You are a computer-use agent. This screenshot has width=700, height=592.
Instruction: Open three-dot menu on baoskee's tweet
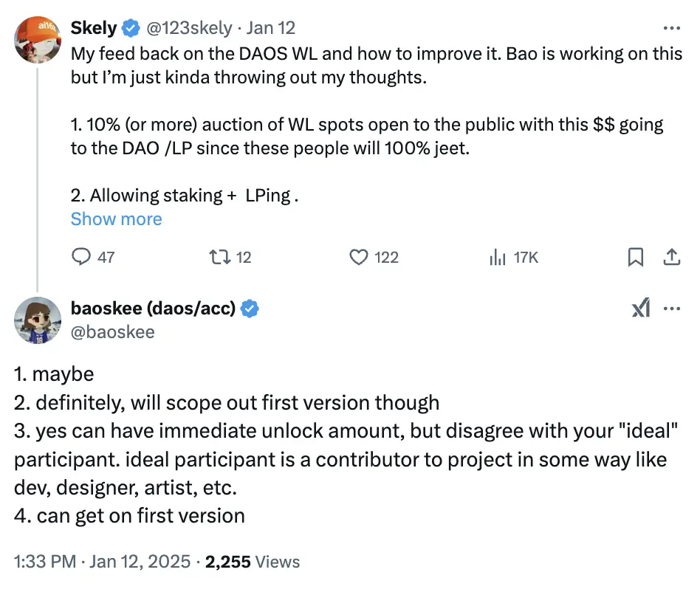(x=672, y=310)
